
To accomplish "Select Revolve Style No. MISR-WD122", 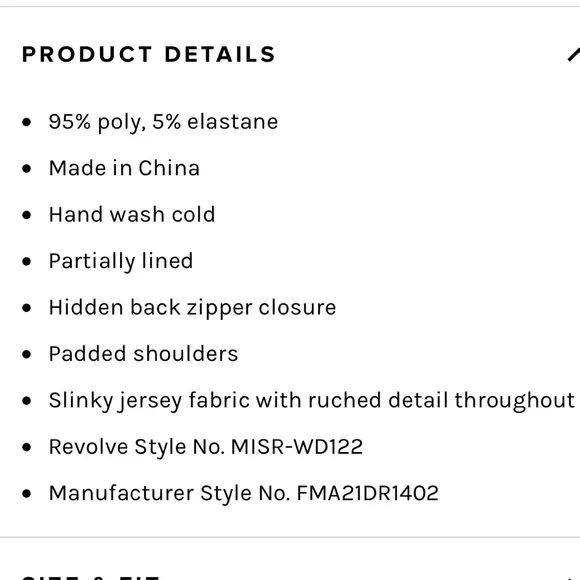I will [x=206, y=447].
